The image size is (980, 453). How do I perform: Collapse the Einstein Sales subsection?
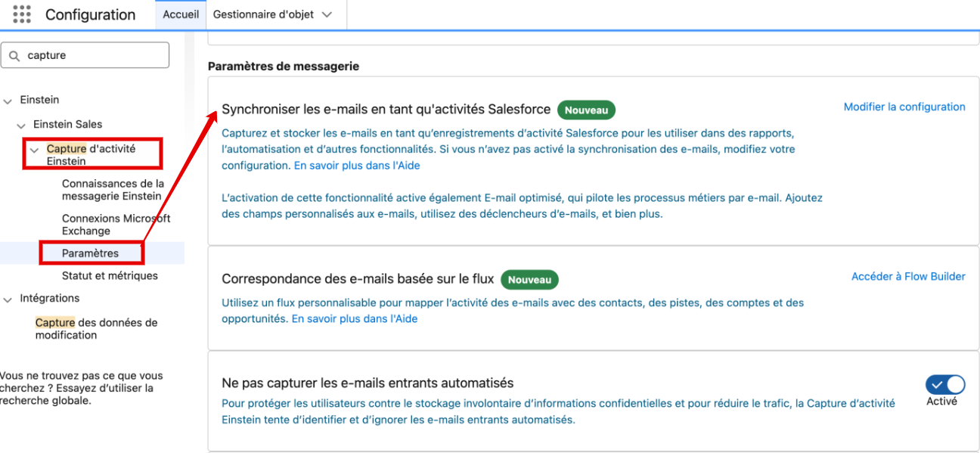pyautogui.click(x=21, y=125)
